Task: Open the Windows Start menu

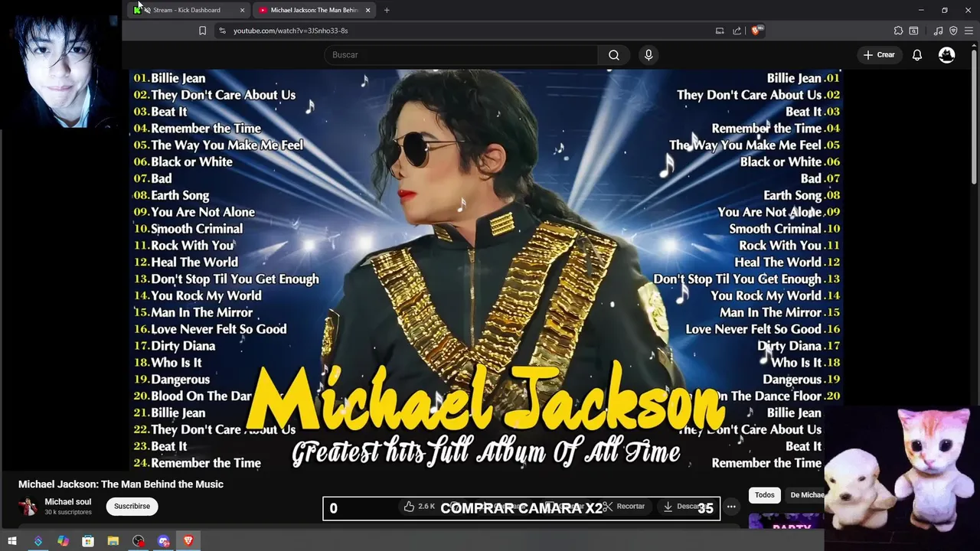Action: coord(12,541)
